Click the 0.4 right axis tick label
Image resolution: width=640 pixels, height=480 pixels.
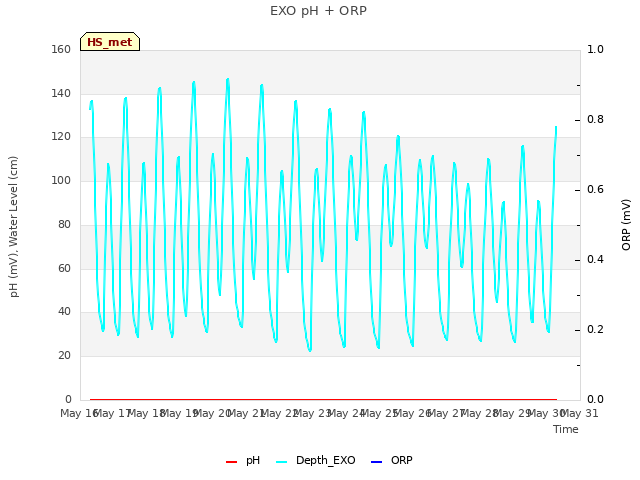click(x=595, y=259)
